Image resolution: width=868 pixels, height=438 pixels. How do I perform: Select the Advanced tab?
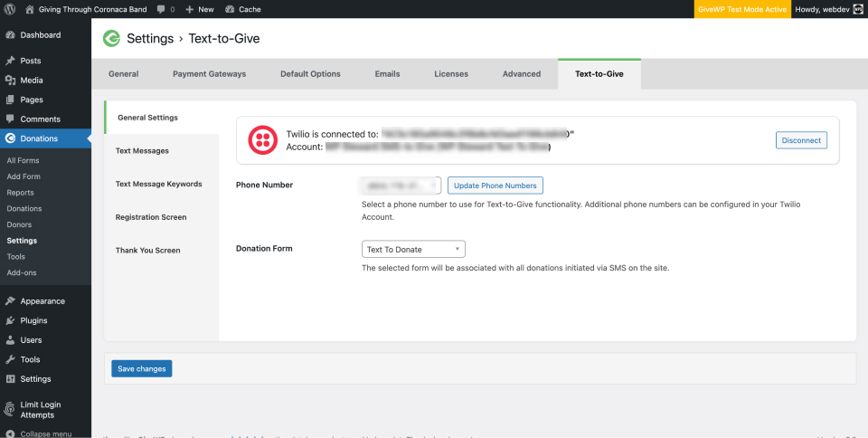(522, 73)
